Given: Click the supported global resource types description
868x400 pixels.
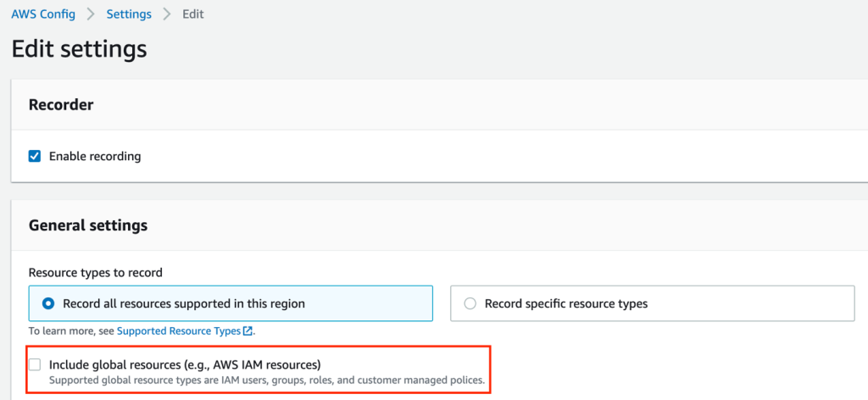Looking at the screenshot, I should click(x=267, y=381).
